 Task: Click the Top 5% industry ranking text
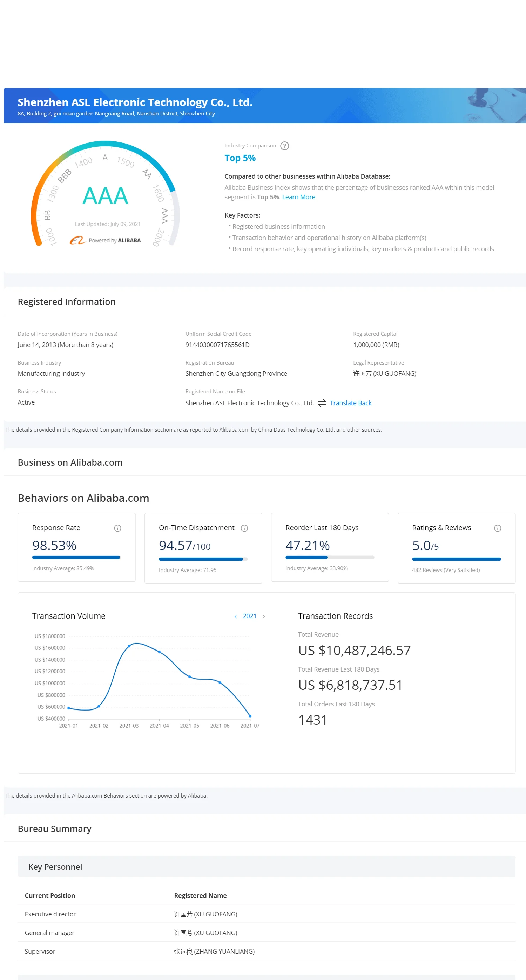240,158
